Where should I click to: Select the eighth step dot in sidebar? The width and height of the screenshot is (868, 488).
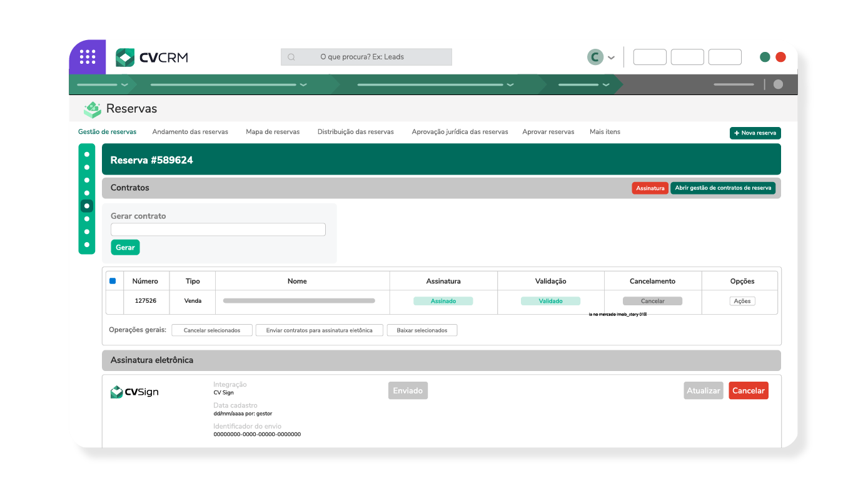click(x=87, y=245)
